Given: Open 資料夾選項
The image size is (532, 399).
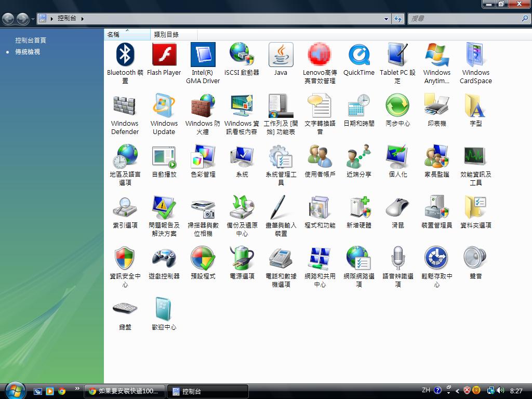Looking at the screenshot, I should click(x=476, y=212).
